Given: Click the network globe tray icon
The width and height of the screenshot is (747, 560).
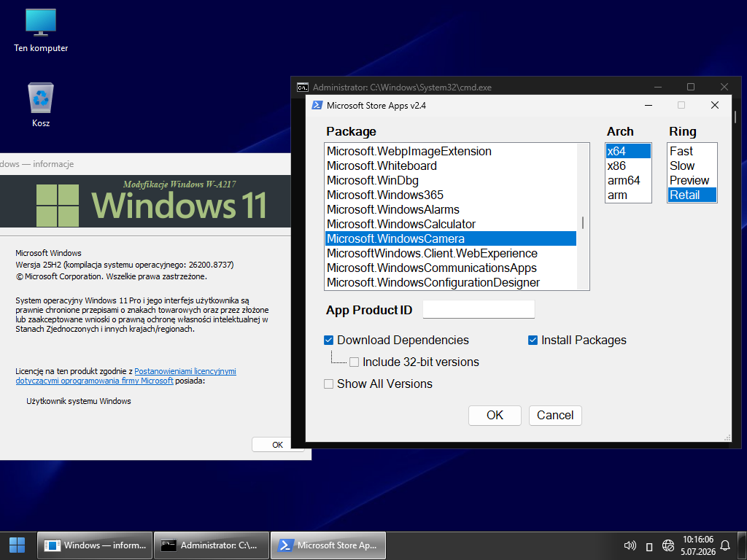Looking at the screenshot, I should 668,545.
